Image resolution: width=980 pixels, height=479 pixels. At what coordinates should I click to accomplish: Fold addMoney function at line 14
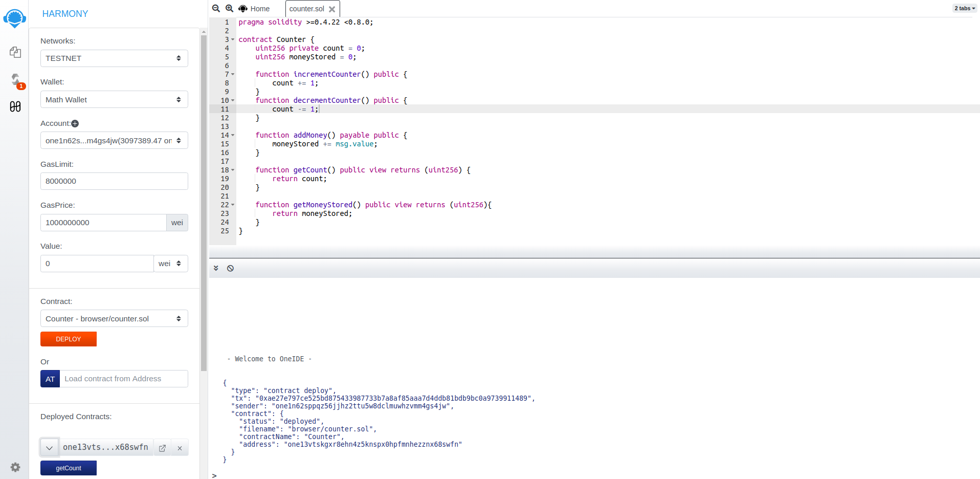coord(233,135)
